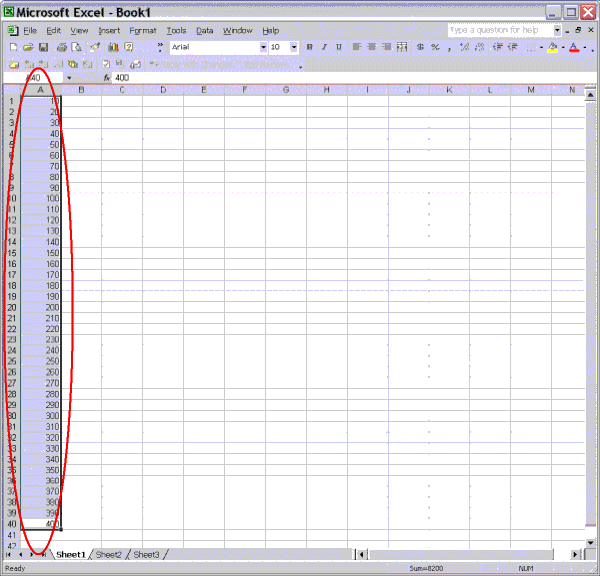
Task: Click the yellow Fill Color button
Action: (x=553, y=47)
